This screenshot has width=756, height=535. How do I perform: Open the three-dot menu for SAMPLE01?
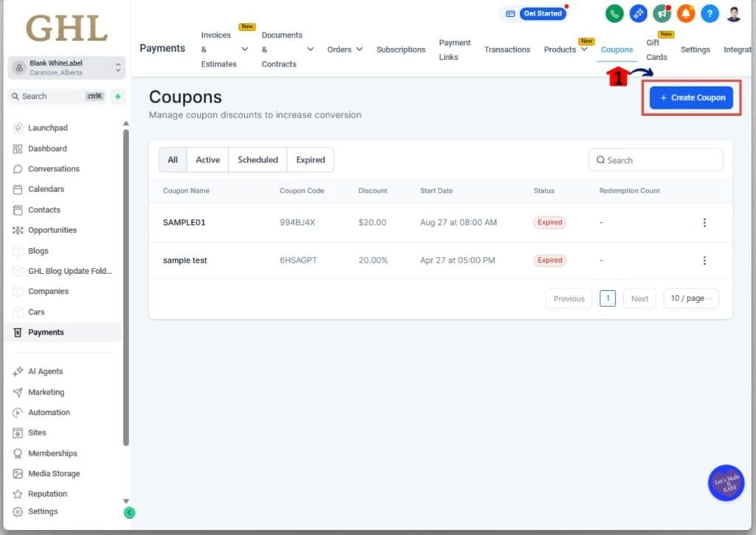[x=704, y=222]
